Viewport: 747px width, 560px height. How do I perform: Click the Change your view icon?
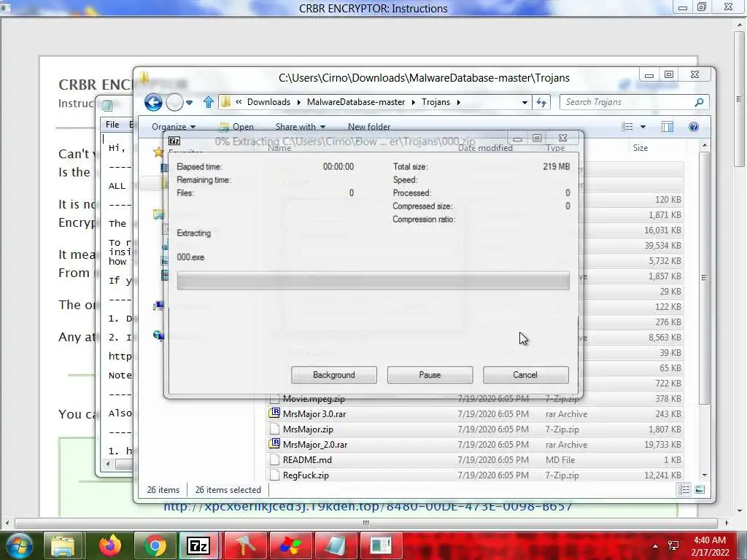tap(627, 127)
